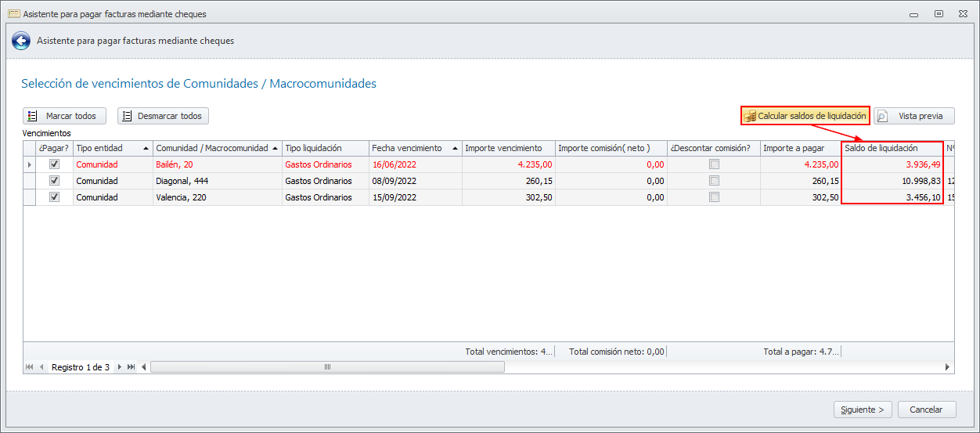Go to previous record in navigator
Viewport: 980px width, 433px height.
(x=41, y=366)
